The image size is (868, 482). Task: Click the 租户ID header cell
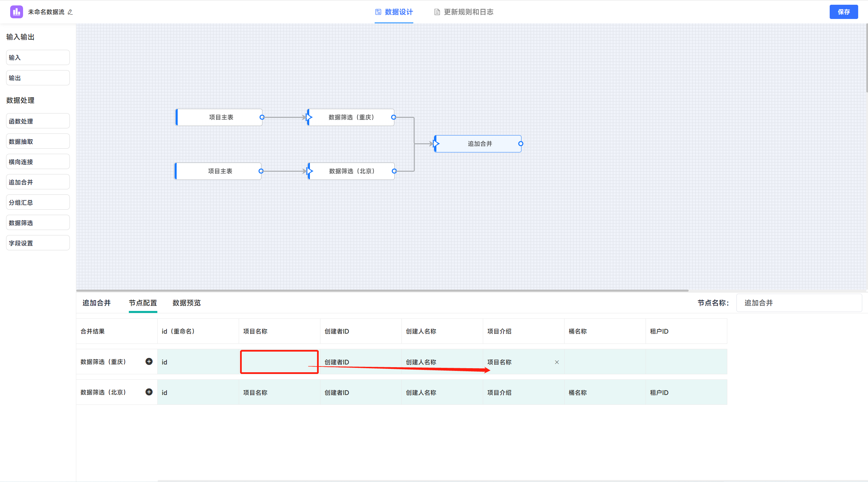(x=686, y=331)
